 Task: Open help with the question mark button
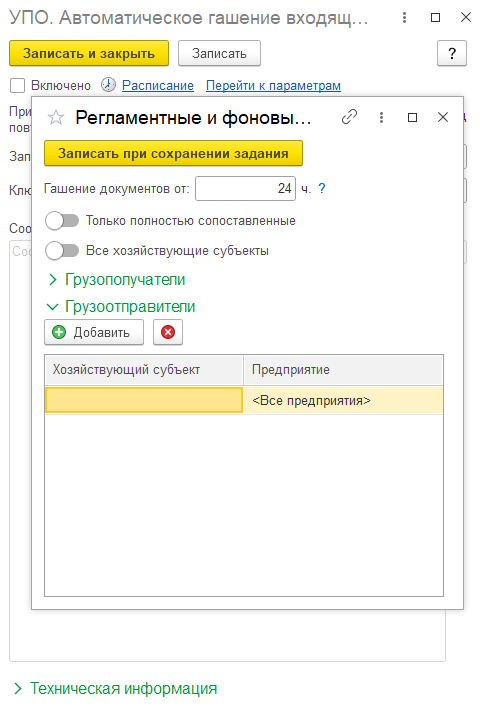point(452,53)
